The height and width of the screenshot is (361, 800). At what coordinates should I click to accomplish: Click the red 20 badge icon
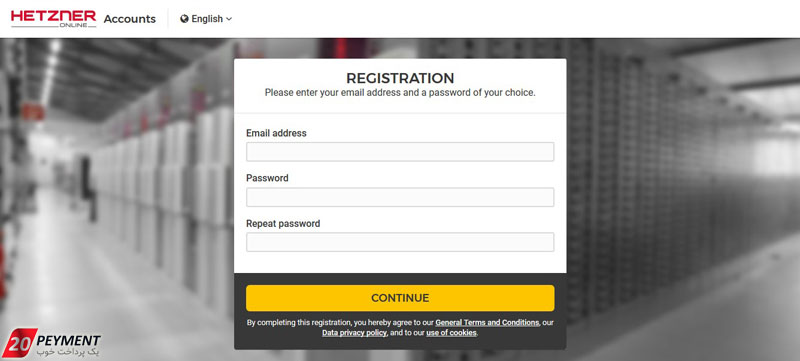click(19, 343)
